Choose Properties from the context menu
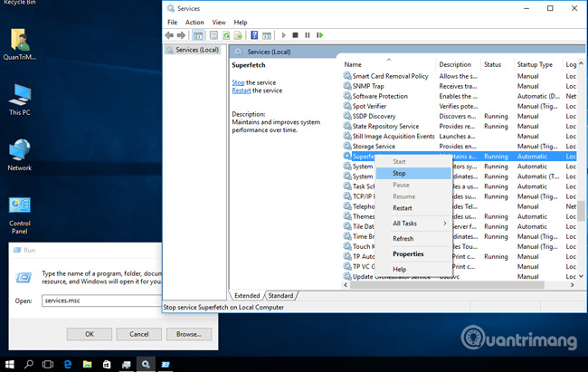Image resolution: width=588 pixels, height=372 pixels. pyautogui.click(x=408, y=254)
